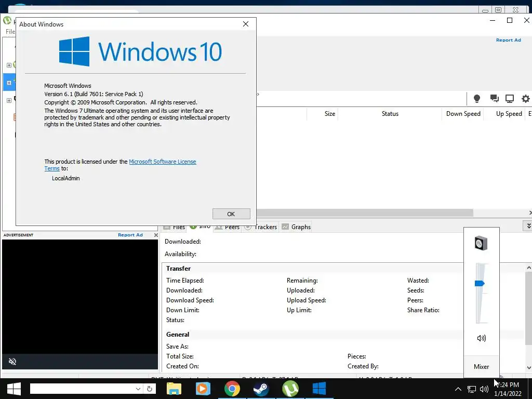Expand the third sidebar tree node
The width and height of the screenshot is (532, 399).
click(x=9, y=100)
